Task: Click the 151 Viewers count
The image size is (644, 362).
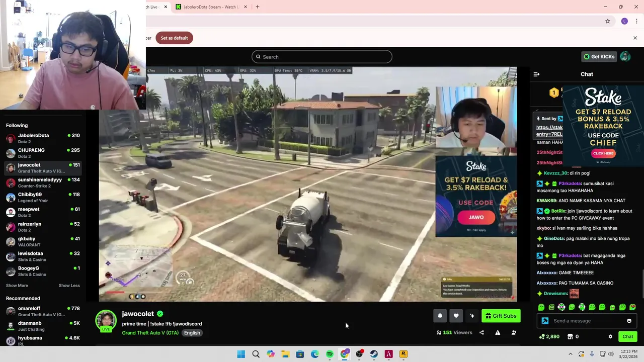Action: tap(454, 332)
